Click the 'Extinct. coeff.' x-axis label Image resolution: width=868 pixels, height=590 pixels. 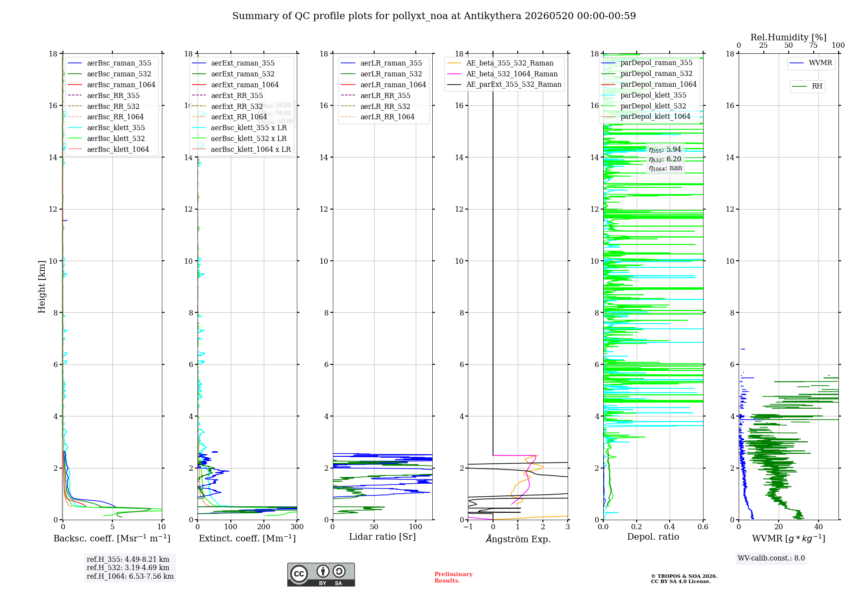[247, 538]
